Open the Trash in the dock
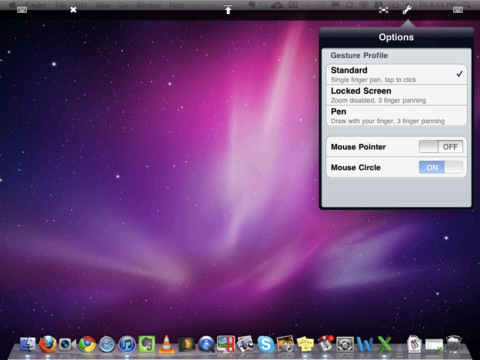 coord(454,344)
